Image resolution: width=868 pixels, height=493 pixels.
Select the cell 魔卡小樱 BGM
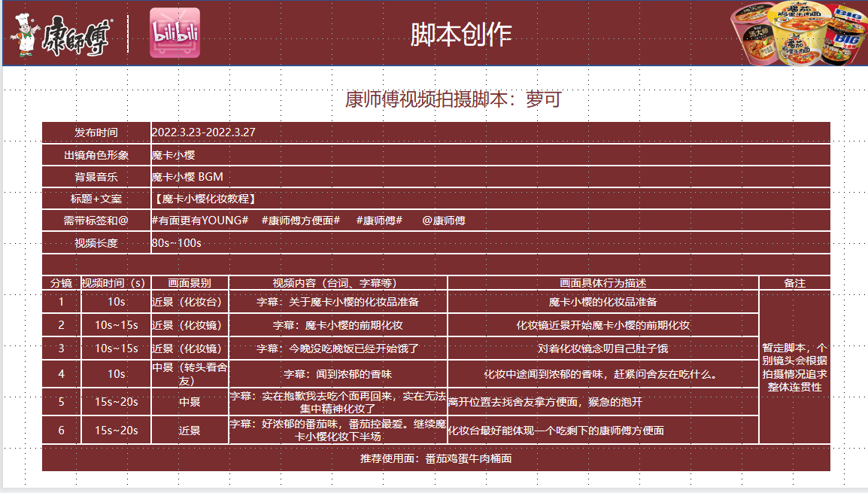pos(490,177)
